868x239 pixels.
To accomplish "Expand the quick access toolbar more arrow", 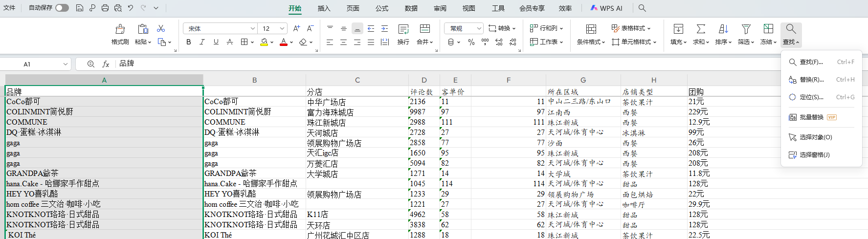I will click(156, 8).
